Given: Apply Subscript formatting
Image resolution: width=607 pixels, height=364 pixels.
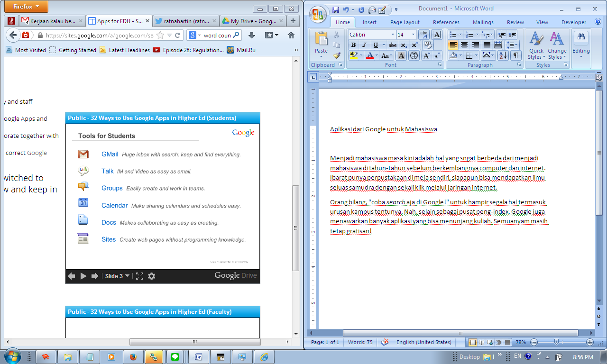Looking at the screenshot, I should (x=404, y=45).
